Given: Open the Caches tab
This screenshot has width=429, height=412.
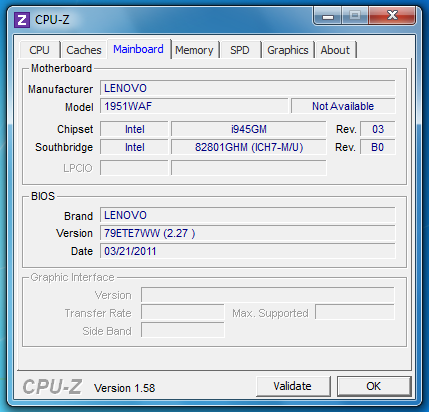Looking at the screenshot, I should [x=84, y=50].
